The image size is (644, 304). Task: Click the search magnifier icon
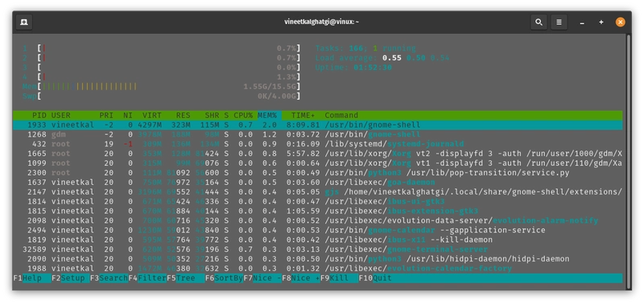(539, 23)
